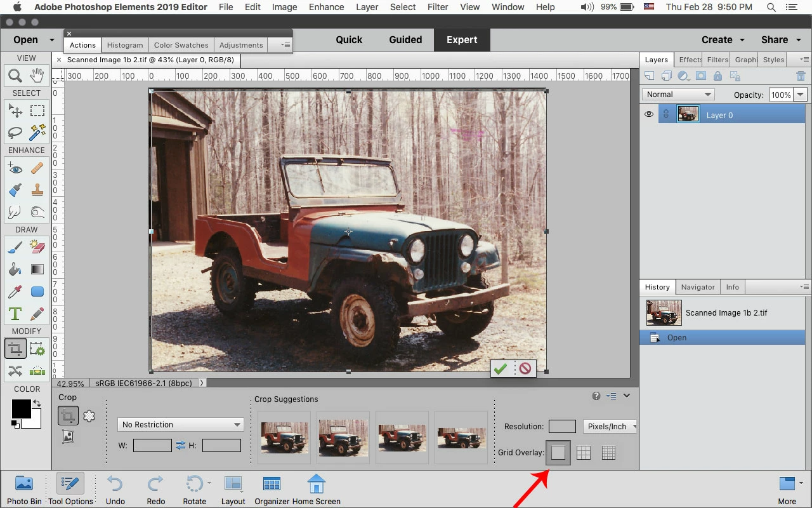The height and width of the screenshot is (508, 812).
Task: Select the Horizontal Type tool
Action: click(x=15, y=314)
